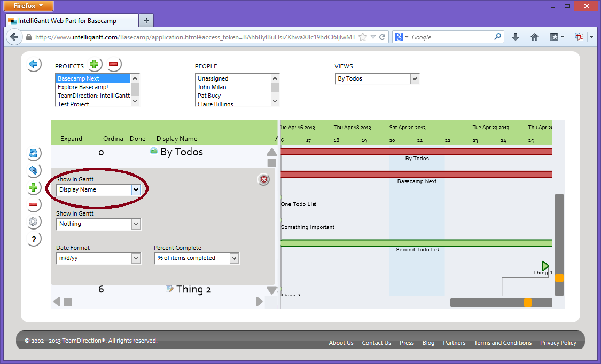
Task: Click the Firefox downloads arrow icon
Action: tap(516, 37)
